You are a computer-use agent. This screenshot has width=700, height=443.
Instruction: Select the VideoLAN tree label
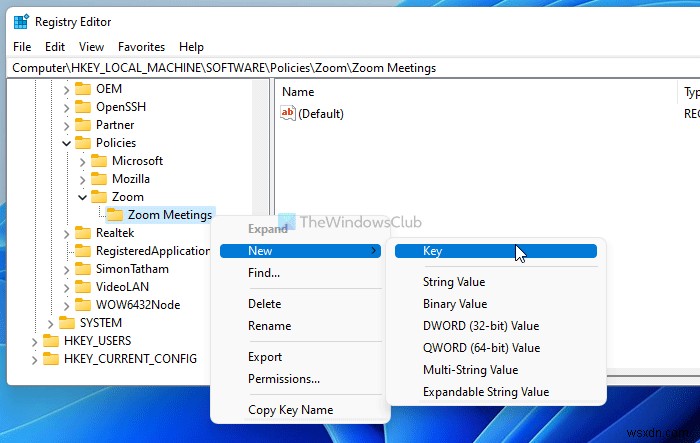122,287
